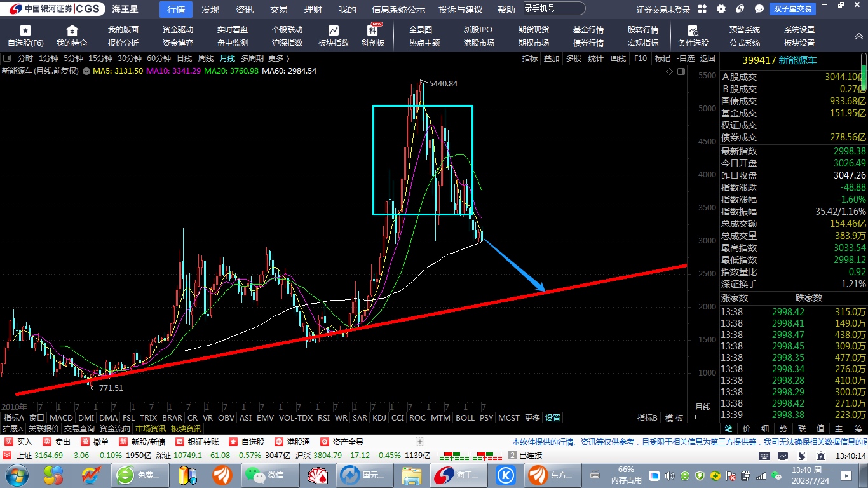868x488 pixels.
Task: Click the swirl icon beside the gear
Action: 740,10
